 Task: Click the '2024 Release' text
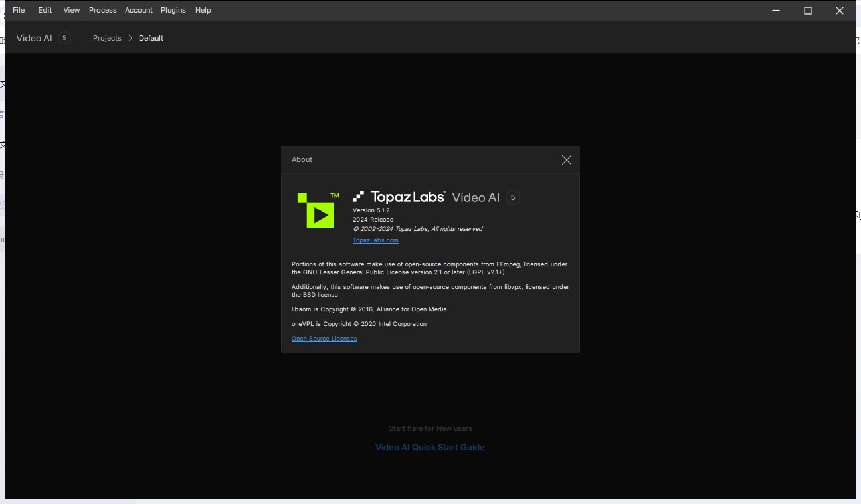click(x=373, y=220)
